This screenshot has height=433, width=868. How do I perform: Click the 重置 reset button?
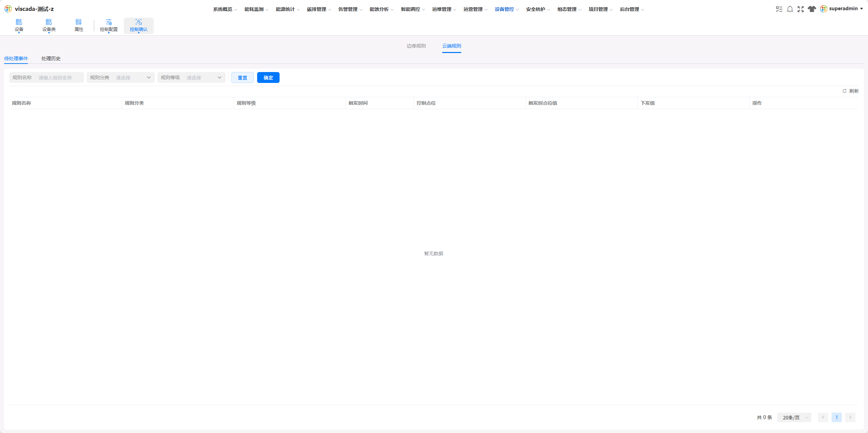[243, 77]
